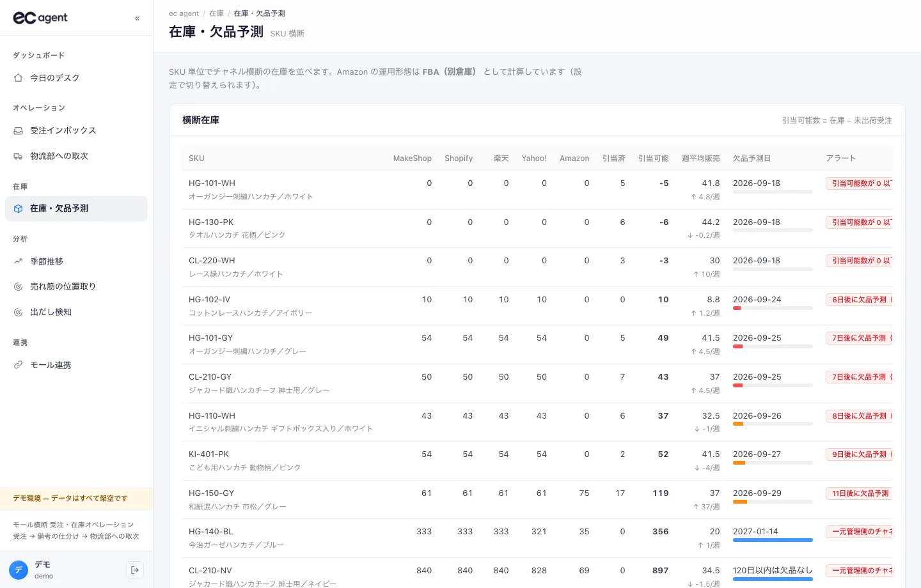Open 出だし検知 page
Screen dimensions: 921x588
coord(76,312)
